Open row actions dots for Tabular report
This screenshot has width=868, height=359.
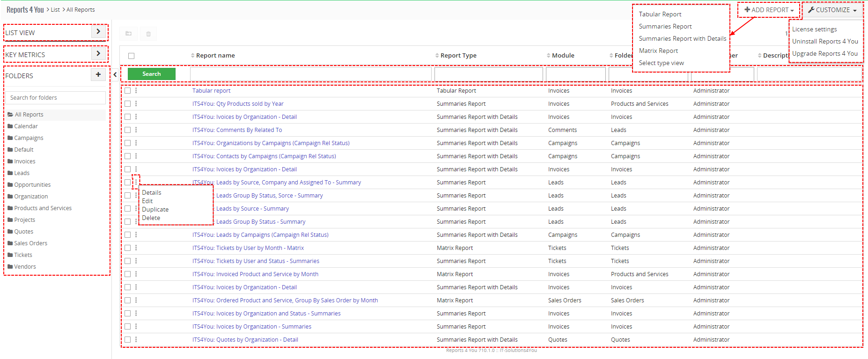pyautogui.click(x=136, y=91)
